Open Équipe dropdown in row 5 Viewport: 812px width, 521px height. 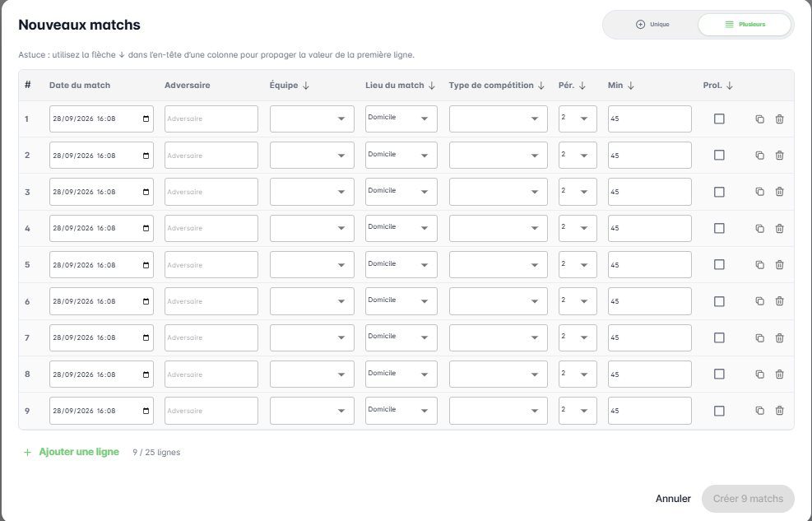click(312, 265)
